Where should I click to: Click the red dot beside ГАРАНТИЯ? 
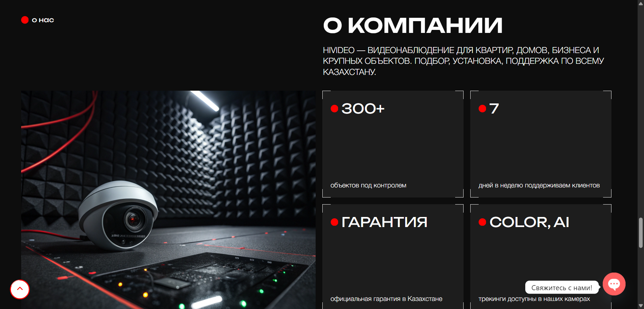pyautogui.click(x=334, y=222)
